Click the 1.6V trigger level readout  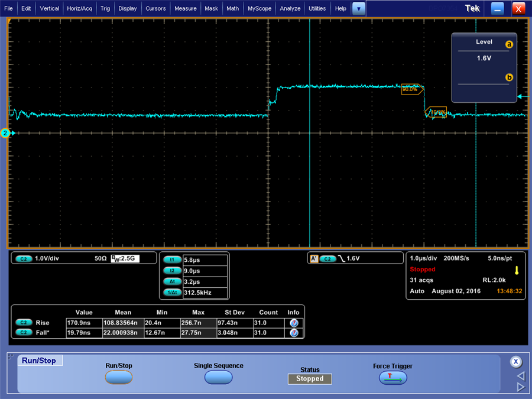point(353,258)
